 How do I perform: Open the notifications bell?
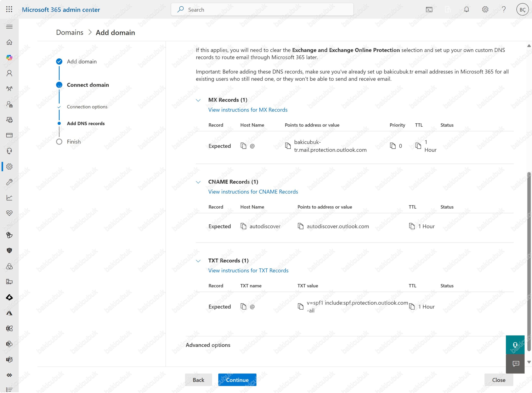pyautogui.click(x=466, y=10)
